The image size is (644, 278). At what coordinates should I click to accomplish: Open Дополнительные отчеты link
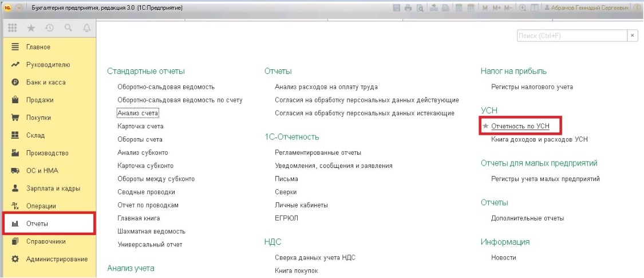pos(527,218)
